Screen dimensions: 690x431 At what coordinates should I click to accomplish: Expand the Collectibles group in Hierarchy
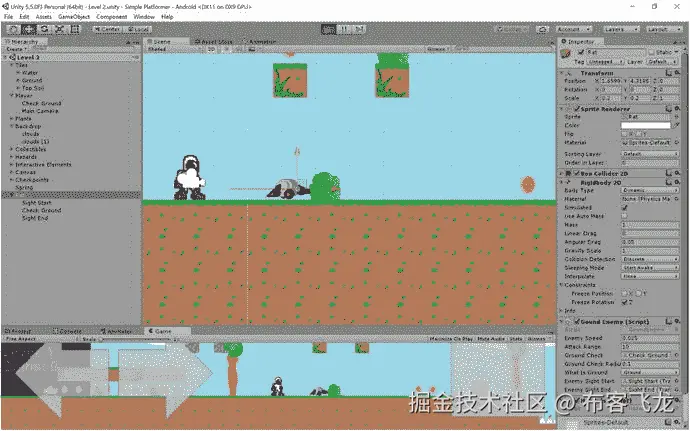(12, 149)
